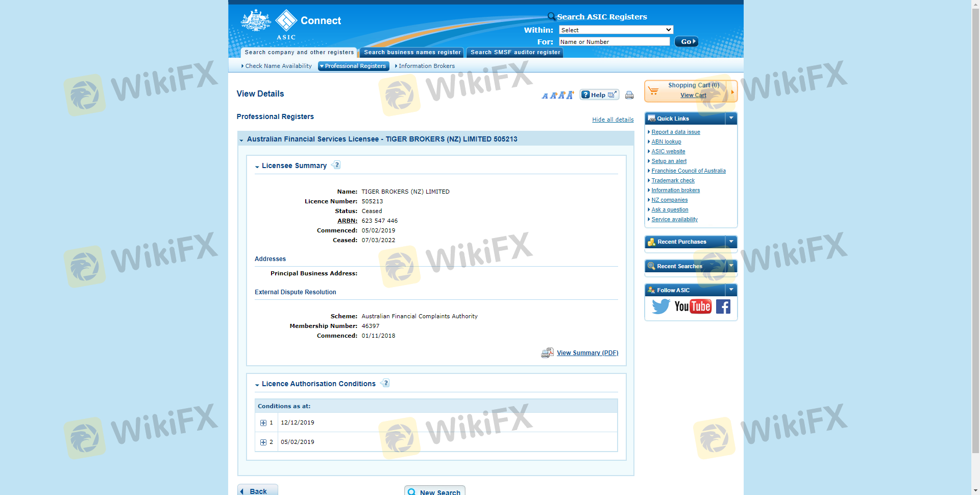The image size is (980, 495).
Task: Select the largest font size A icon
Action: tap(570, 95)
